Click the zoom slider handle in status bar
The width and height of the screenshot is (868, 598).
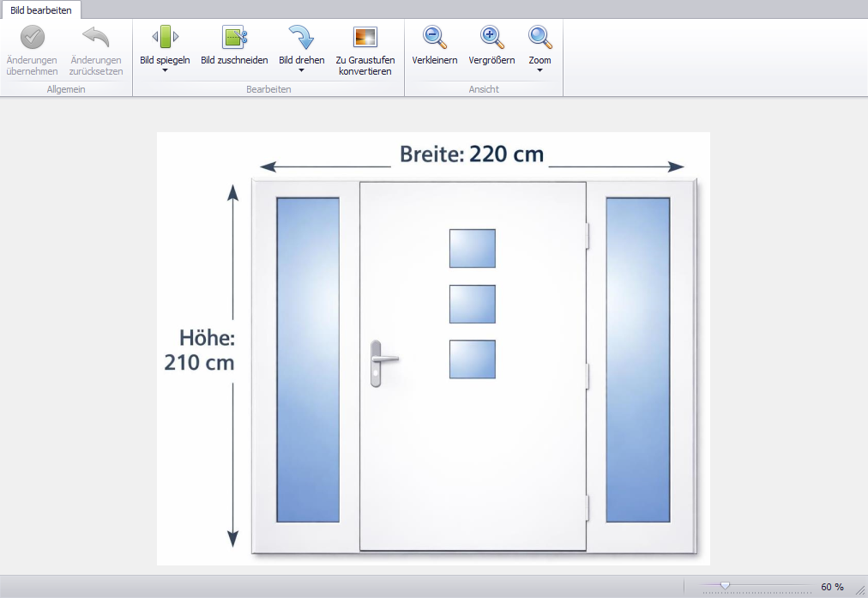click(725, 586)
